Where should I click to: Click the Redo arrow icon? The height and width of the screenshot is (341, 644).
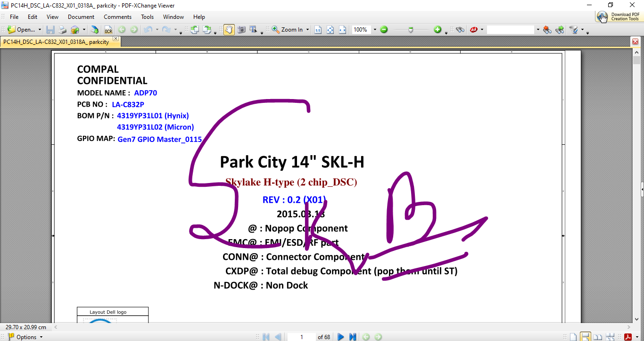166,30
